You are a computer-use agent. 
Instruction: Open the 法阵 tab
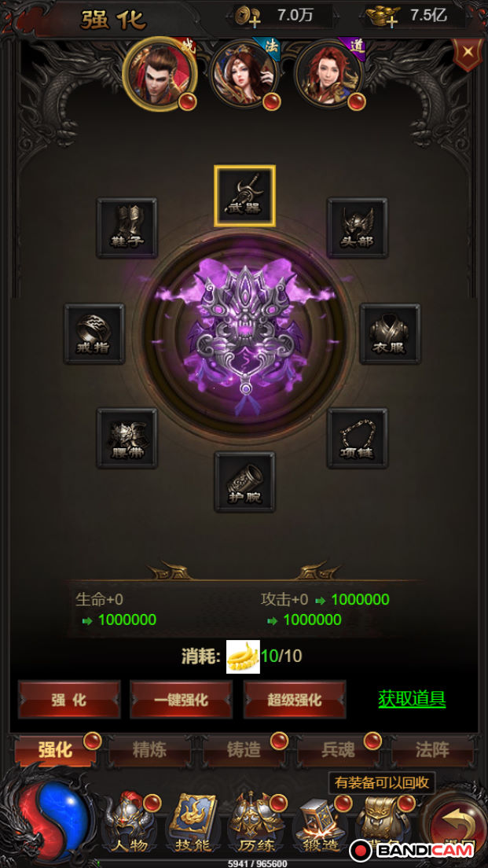click(x=432, y=751)
